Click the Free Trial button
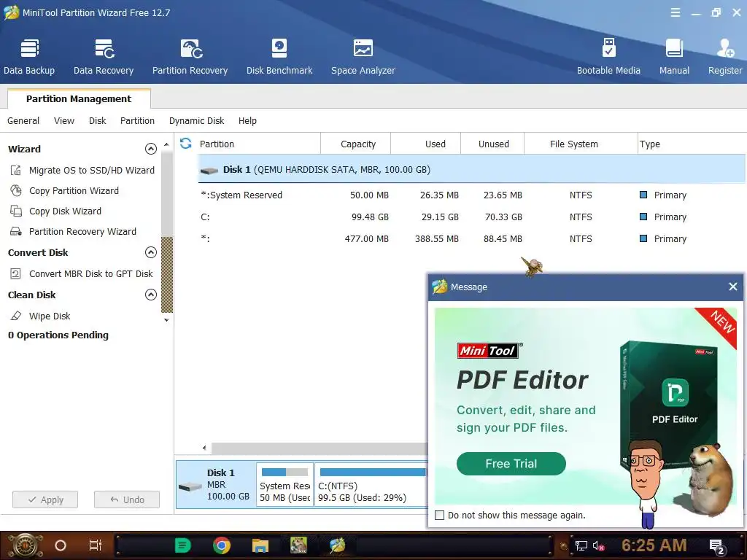Viewport: 747px width, 560px height. pos(511,464)
